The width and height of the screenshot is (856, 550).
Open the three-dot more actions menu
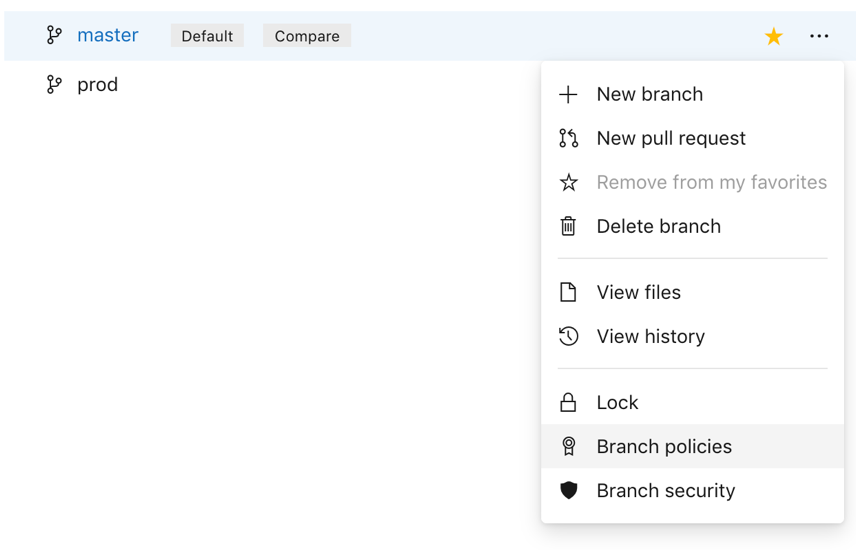(x=819, y=36)
